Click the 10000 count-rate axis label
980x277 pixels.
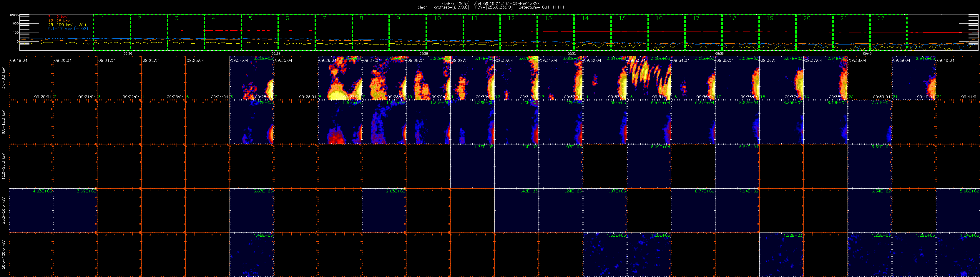click(x=14, y=15)
